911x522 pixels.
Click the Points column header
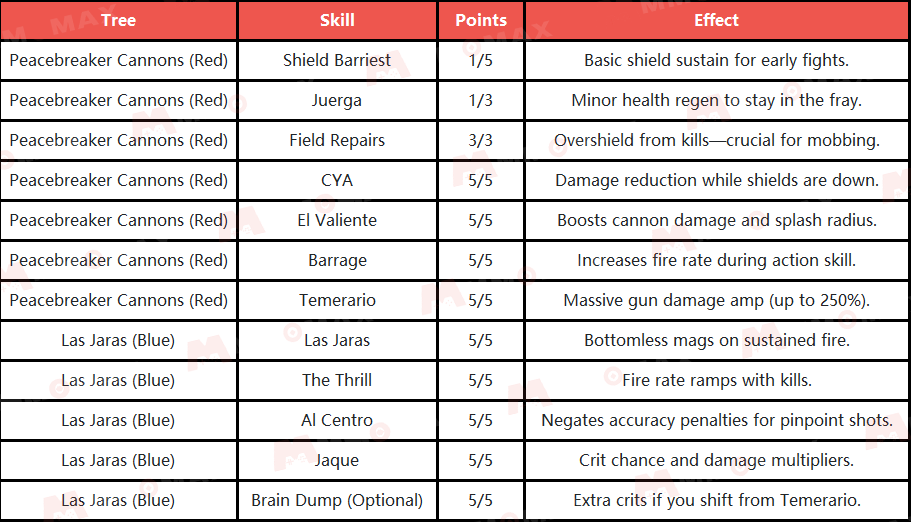coord(480,20)
